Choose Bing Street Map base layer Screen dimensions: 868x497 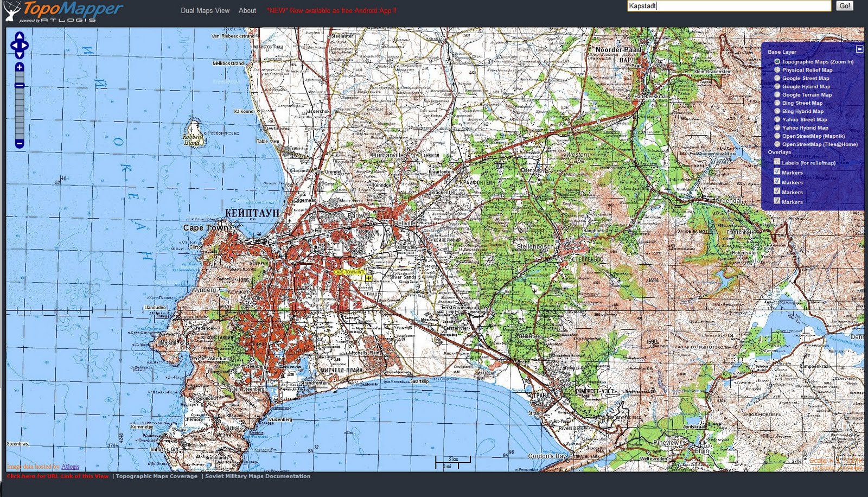777,103
